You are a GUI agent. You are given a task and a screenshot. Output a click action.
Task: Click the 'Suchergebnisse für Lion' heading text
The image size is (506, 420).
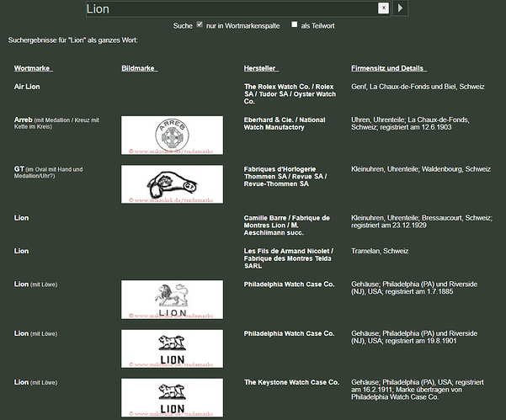point(73,40)
